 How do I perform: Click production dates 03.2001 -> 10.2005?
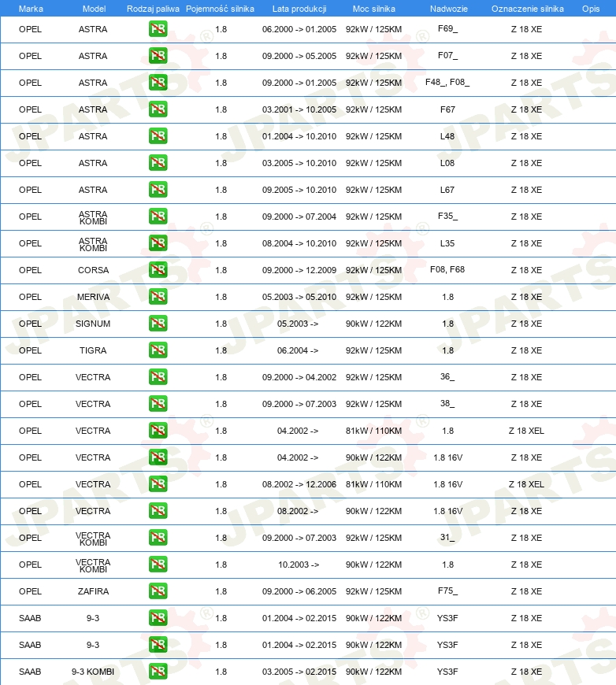click(299, 109)
